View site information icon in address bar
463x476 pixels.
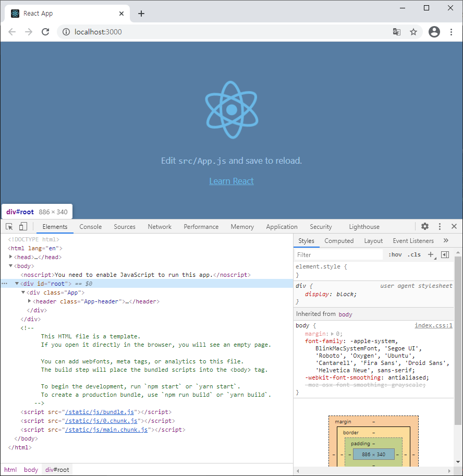click(66, 32)
